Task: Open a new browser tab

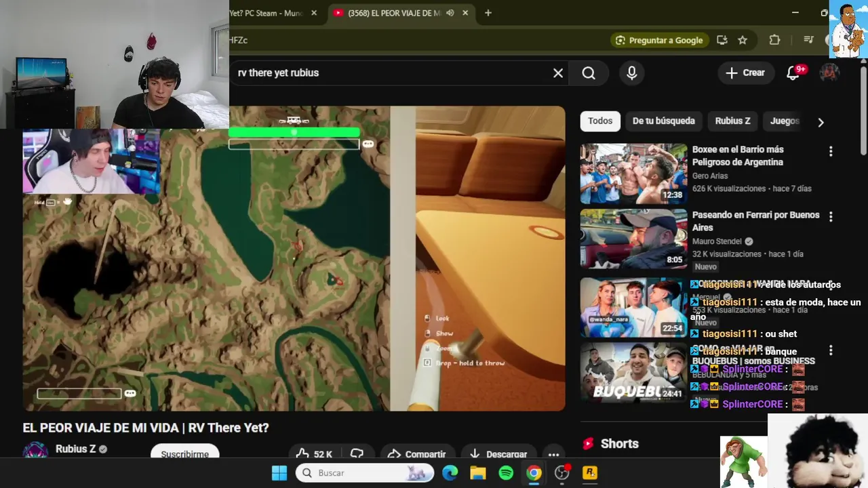Action: [488, 13]
